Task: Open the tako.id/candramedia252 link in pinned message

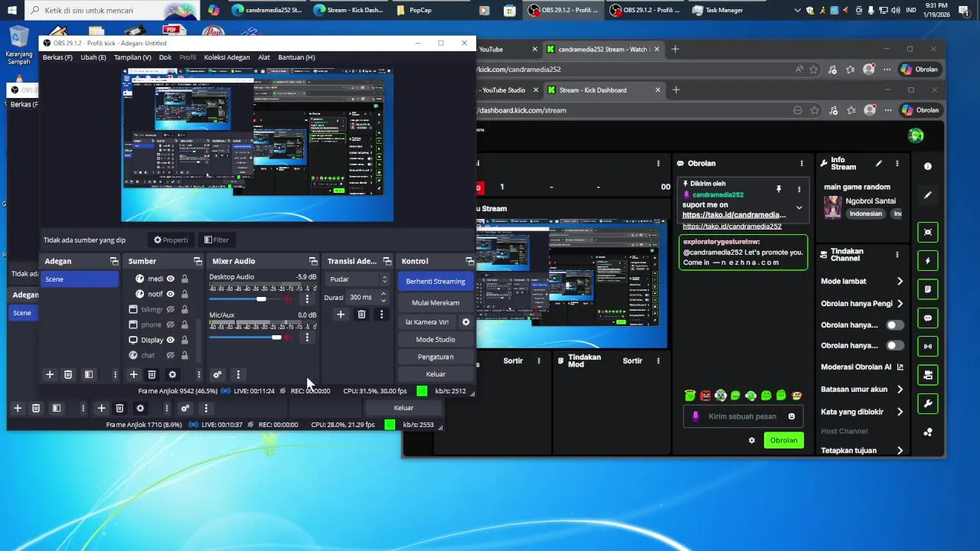Action: coord(733,215)
